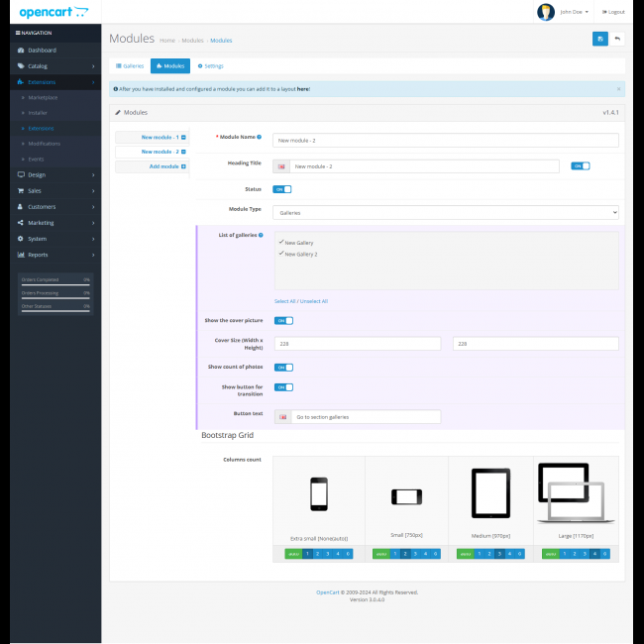Viewport: 644px width, 644px height.
Task: Expand the Catalog menu in sidebar
Action: coord(54,65)
